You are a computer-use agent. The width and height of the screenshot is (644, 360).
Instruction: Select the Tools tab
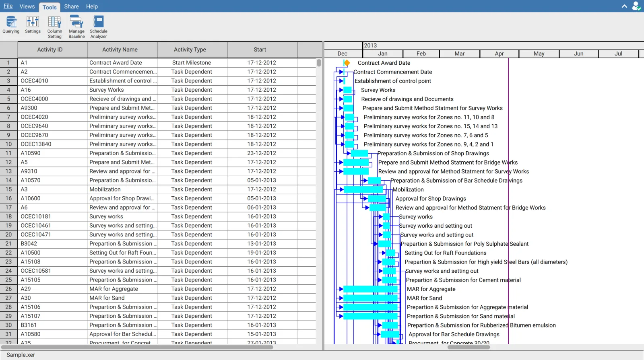click(x=50, y=7)
